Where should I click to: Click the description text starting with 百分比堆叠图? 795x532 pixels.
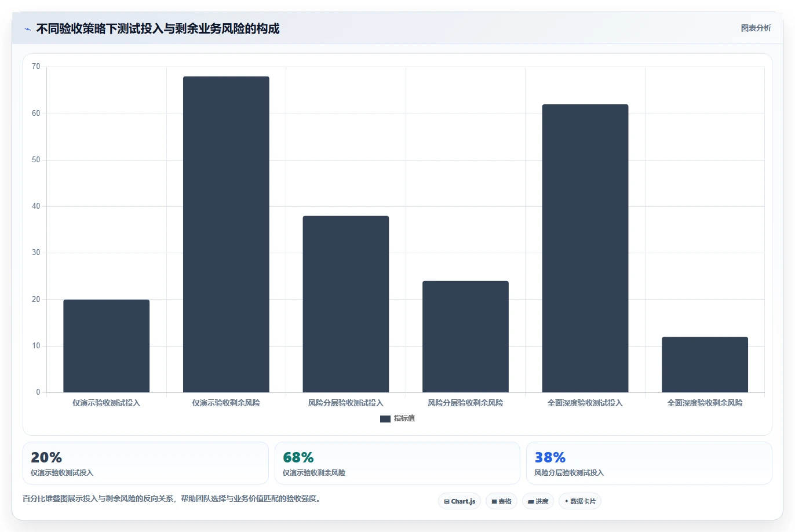pyautogui.click(x=172, y=498)
